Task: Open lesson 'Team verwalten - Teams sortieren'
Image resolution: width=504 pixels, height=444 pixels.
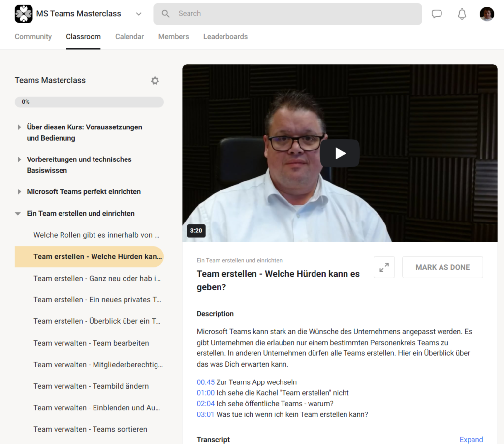Action: point(91,429)
